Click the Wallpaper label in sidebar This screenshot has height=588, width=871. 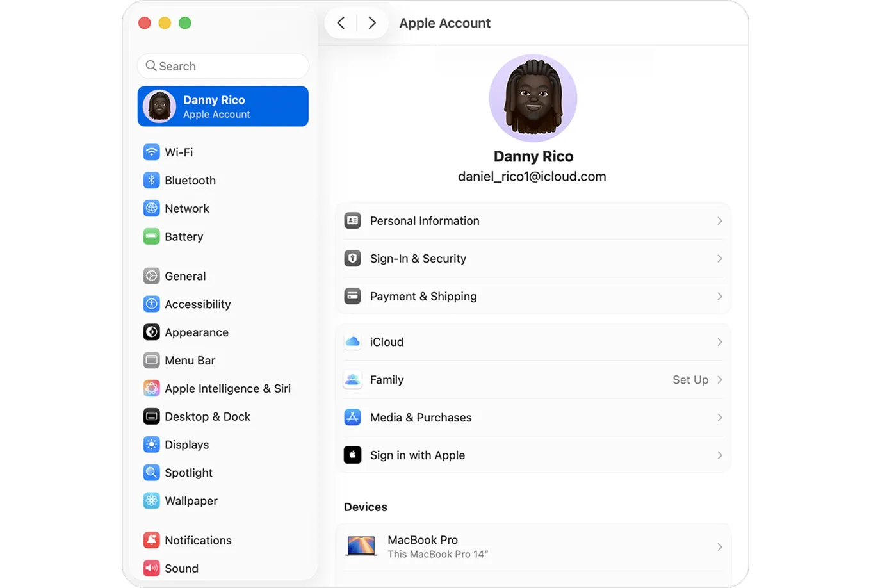point(191,501)
